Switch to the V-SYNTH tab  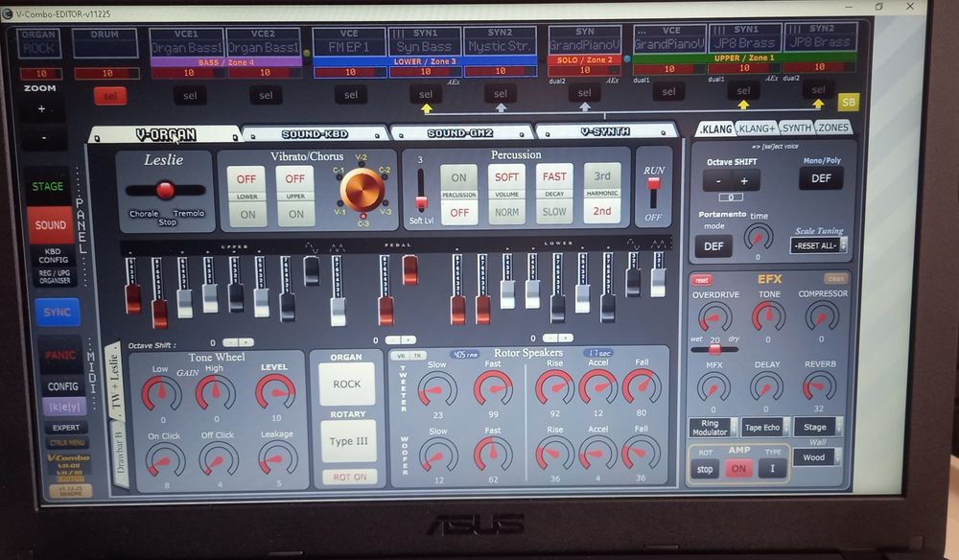(x=605, y=131)
